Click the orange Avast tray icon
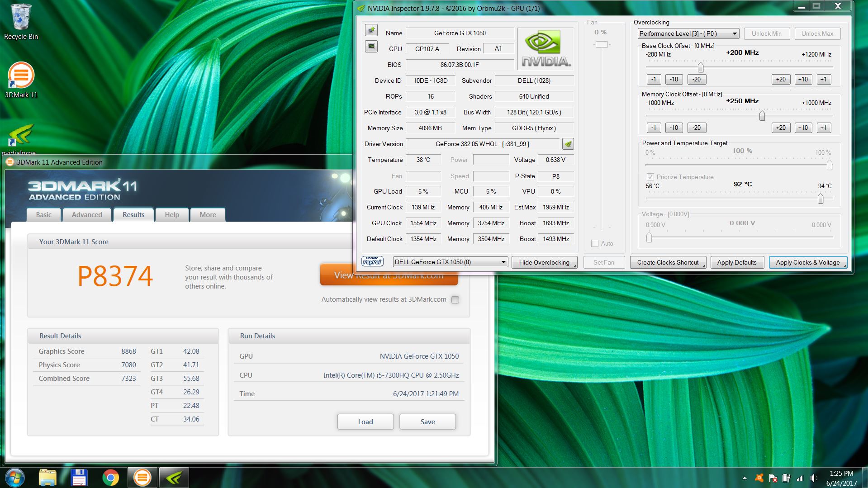This screenshot has height=488, width=868. [759, 478]
